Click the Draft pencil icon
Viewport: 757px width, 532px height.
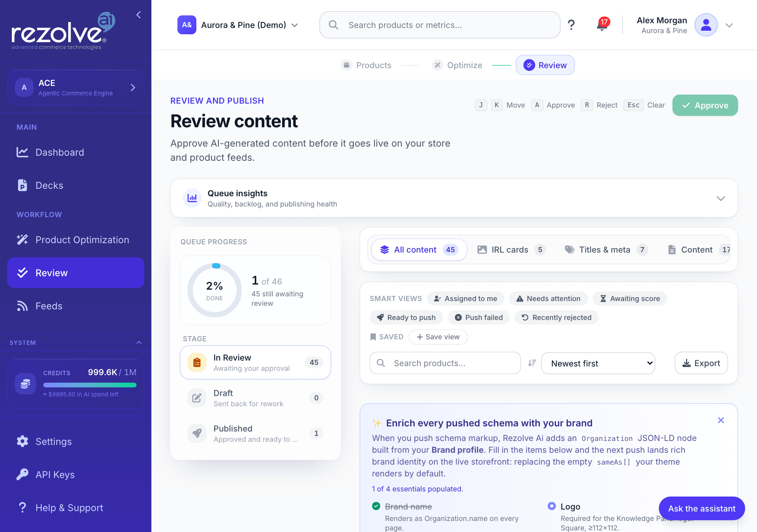(x=197, y=398)
